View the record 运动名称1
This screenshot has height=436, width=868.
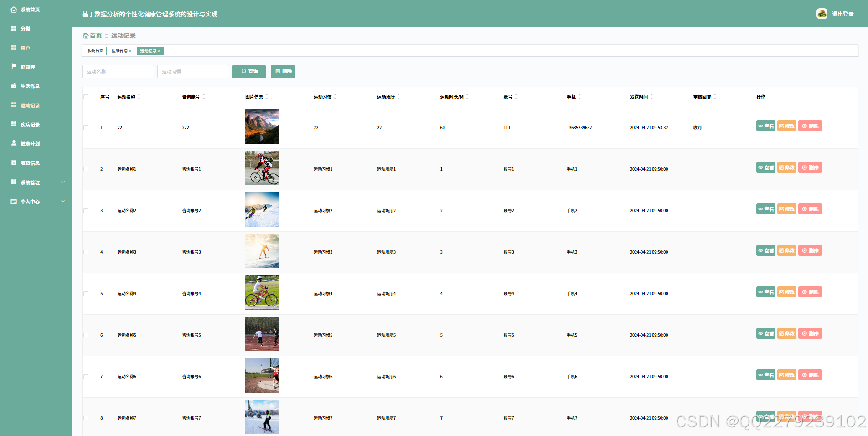click(766, 167)
